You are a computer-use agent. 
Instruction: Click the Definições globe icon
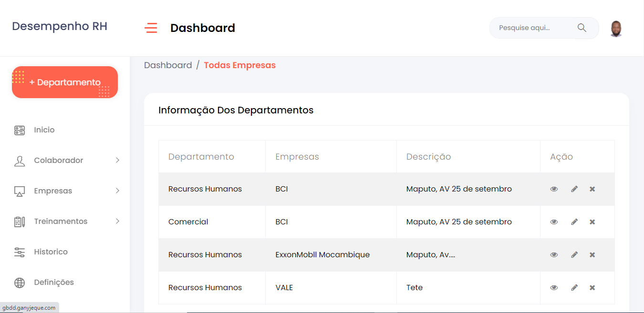(20, 283)
